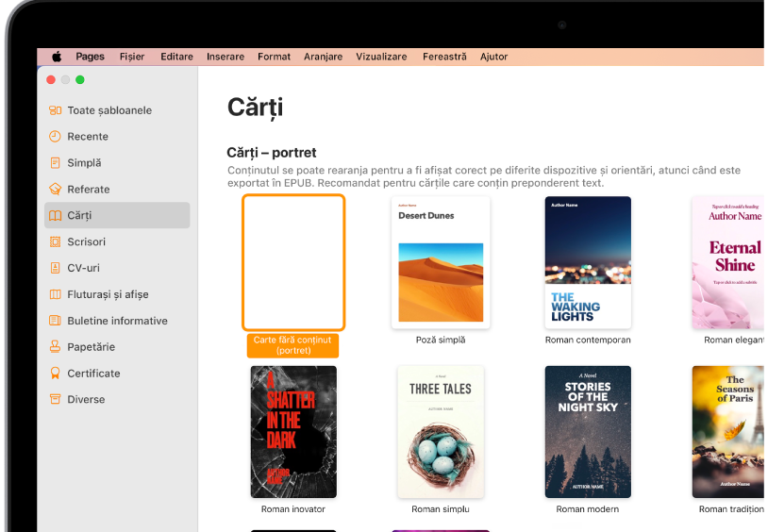Open the Editare menu

176,57
